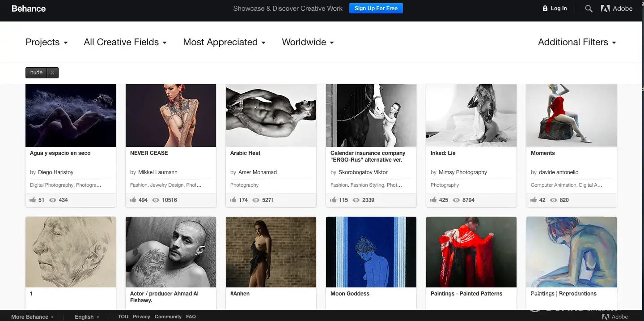The image size is (644, 321).
Task: Click Sign Up For Free button
Action: 376,9
